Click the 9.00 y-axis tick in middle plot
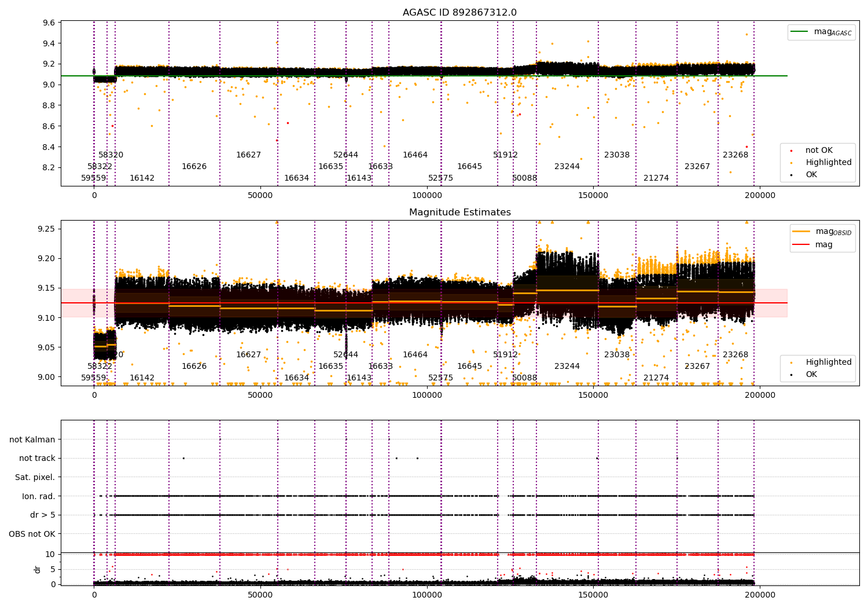 tap(46, 377)
